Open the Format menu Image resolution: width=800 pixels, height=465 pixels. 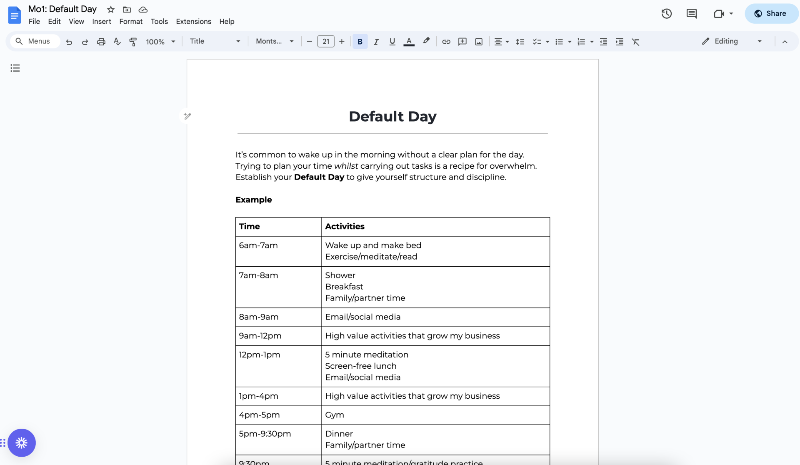131,21
